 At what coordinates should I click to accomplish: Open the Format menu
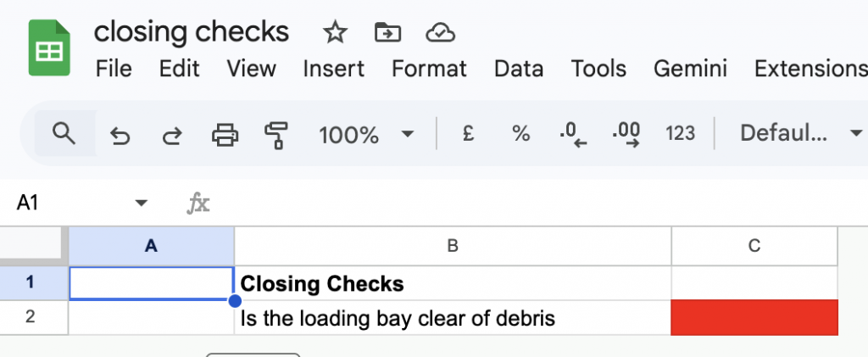(x=429, y=68)
